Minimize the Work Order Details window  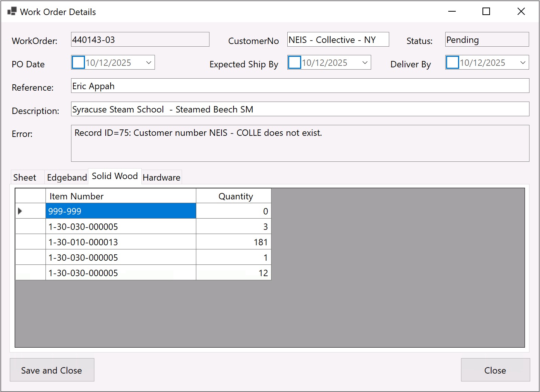click(x=452, y=12)
